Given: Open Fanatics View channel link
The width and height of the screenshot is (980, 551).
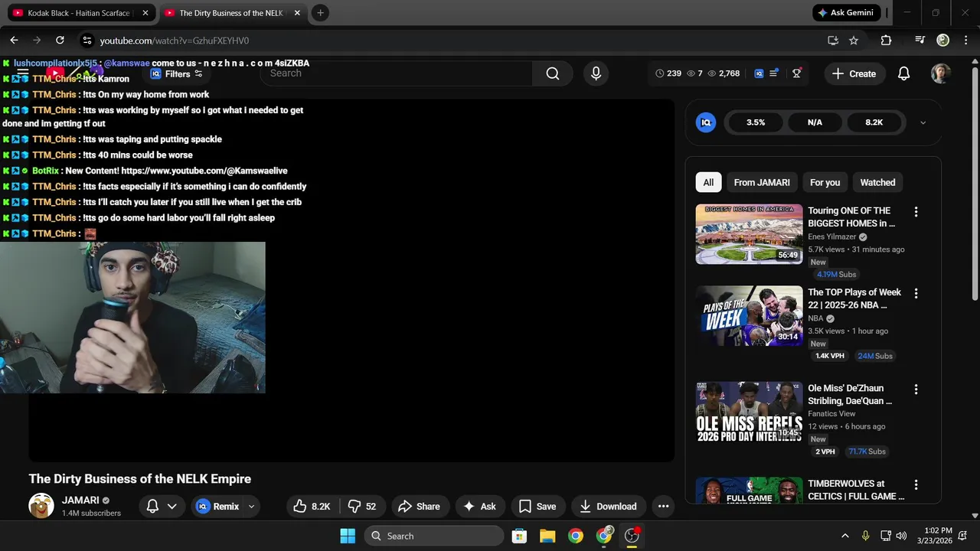Looking at the screenshot, I should tap(831, 414).
